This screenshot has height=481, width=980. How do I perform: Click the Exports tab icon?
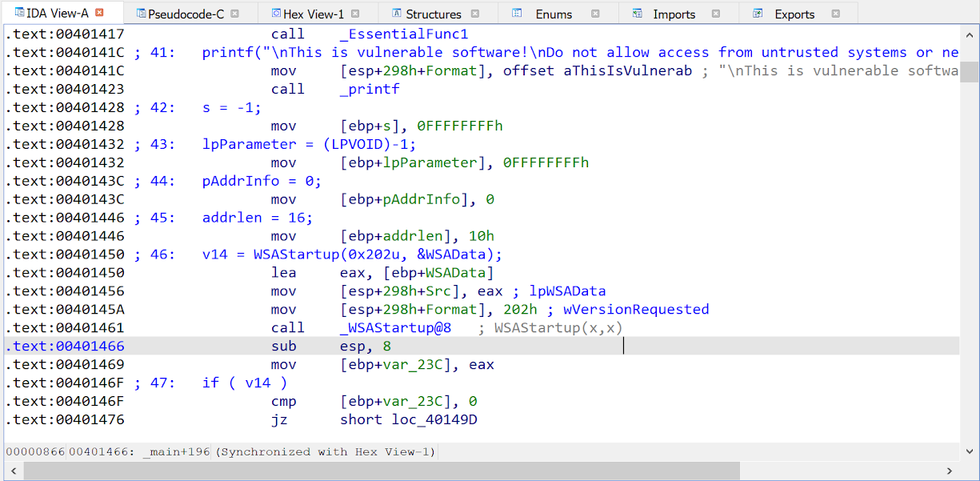pyautogui.click(x=757, y=14)
